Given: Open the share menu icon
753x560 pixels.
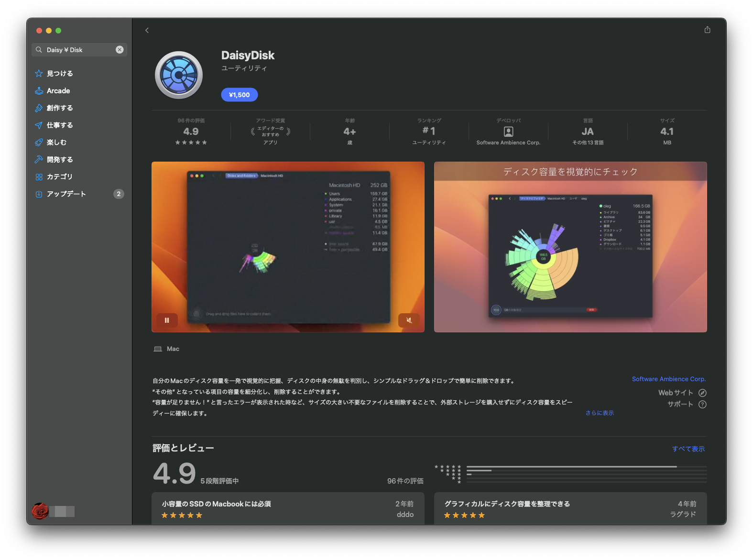Looking at the screenshot, I should (x=707, y=30).
